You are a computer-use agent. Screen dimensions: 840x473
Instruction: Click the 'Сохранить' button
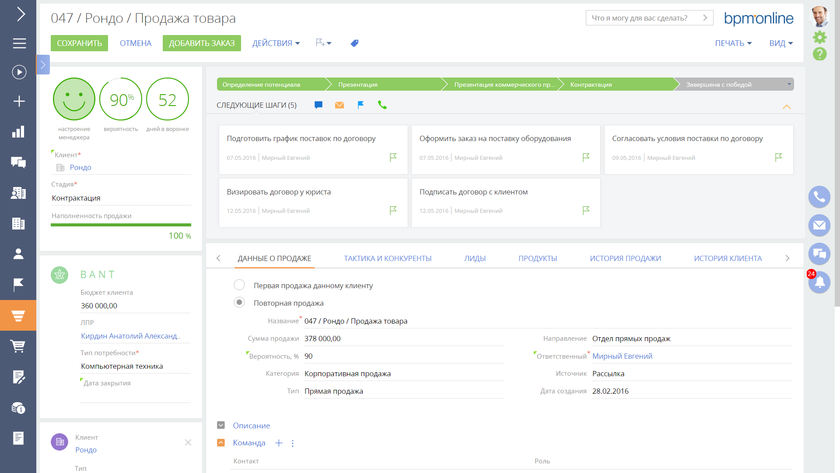79,44
